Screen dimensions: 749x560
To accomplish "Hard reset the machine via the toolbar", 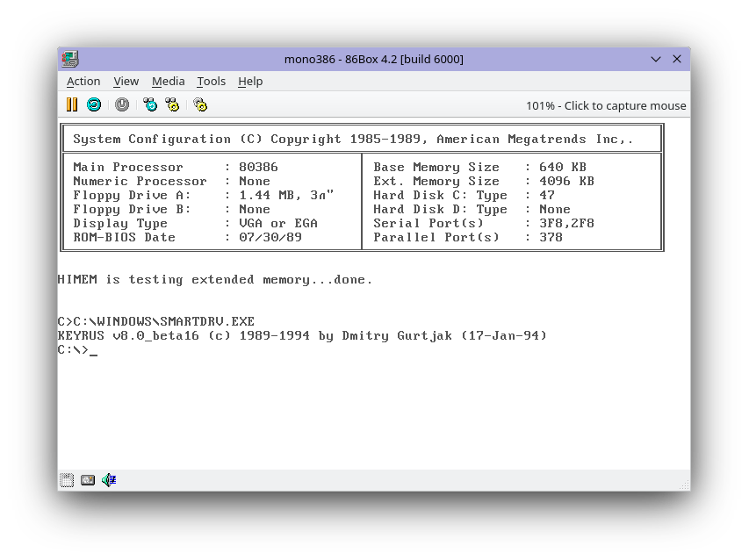I will pyautogui.click(x=94, y=104).
